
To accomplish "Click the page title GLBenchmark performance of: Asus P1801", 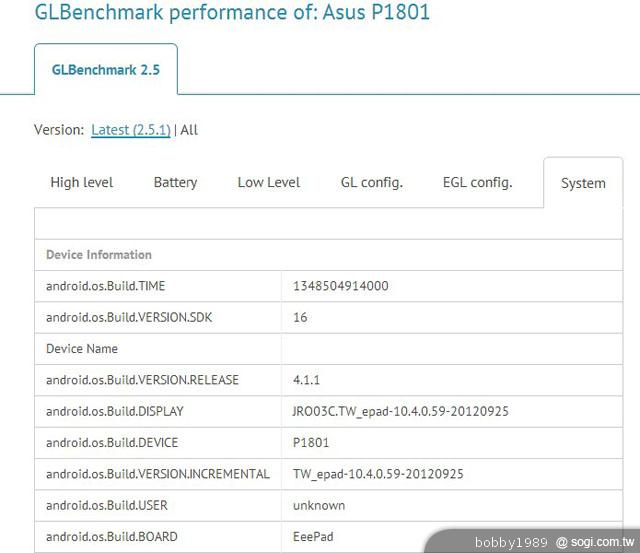I will [x=232, y=12].
